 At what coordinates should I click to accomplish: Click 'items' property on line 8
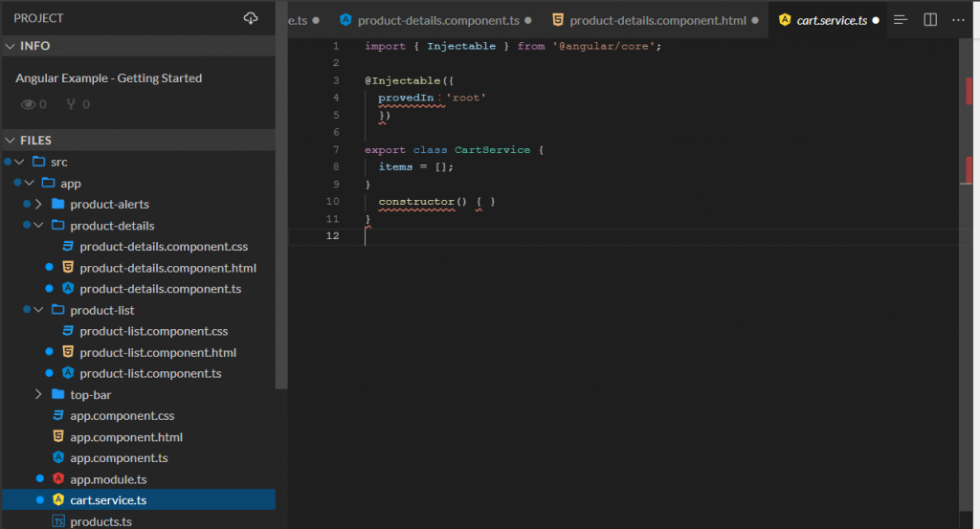(395, 166)
